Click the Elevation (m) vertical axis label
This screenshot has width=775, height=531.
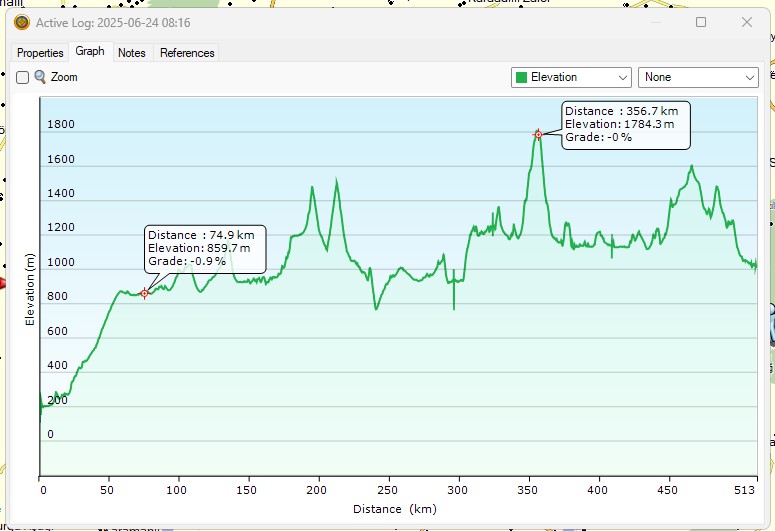click(29, 289)
